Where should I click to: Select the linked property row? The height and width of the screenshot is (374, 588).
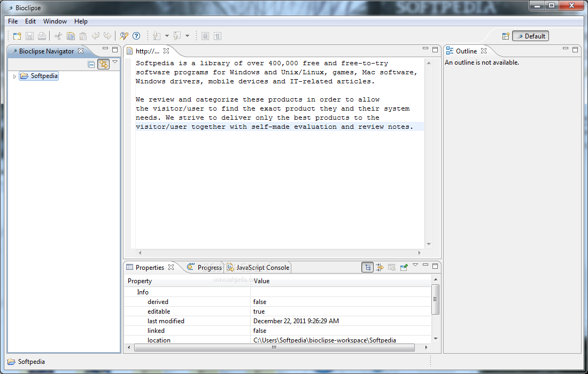point(278,331)
